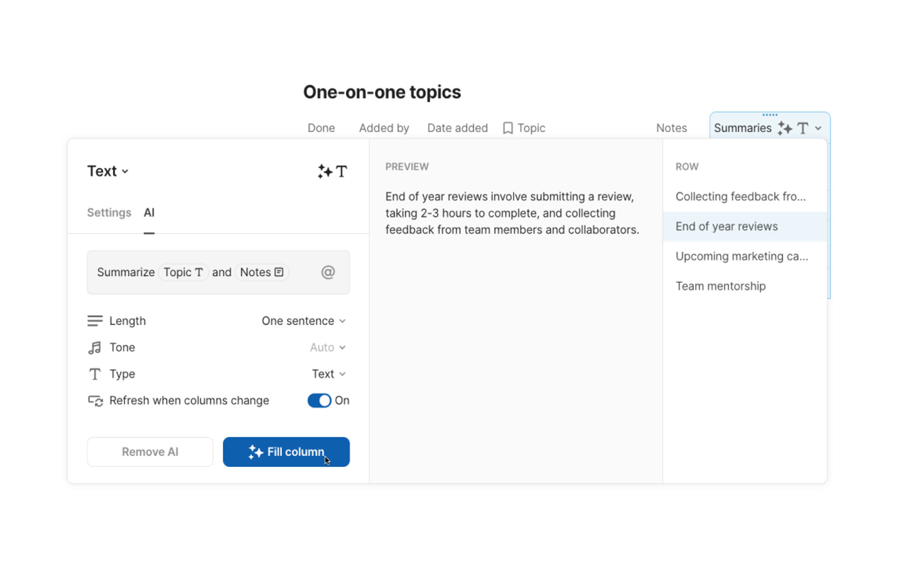Click the @ mention icon in prompt
The height and width of the screenshot is (588, 902).
pyautogui.click(x=328, y=272)
